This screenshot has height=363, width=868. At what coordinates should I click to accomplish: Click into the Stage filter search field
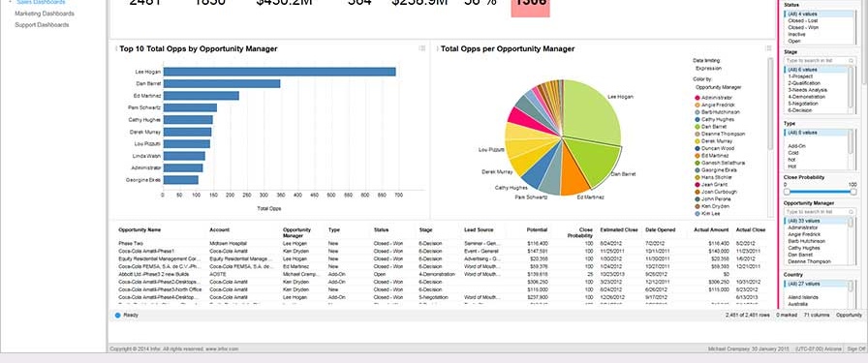(817, 60)
